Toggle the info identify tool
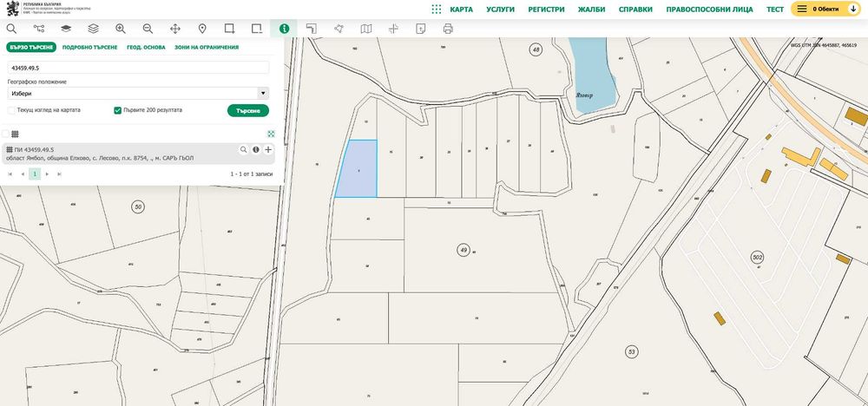868x406 pixels. 284,29
